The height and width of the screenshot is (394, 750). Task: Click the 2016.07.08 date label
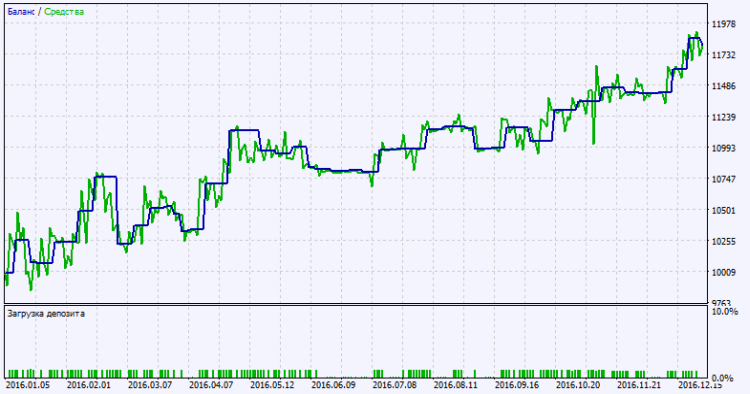(395, 385)
